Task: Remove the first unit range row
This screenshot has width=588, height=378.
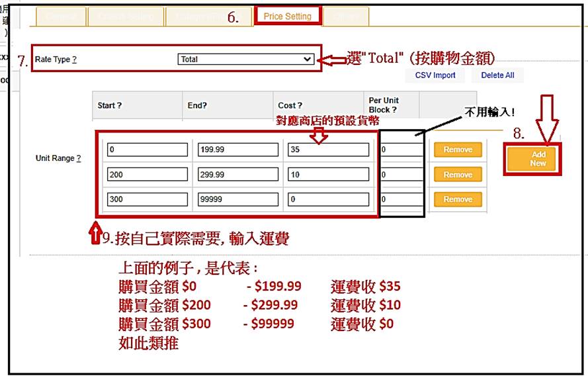Action: pos(458,150)
